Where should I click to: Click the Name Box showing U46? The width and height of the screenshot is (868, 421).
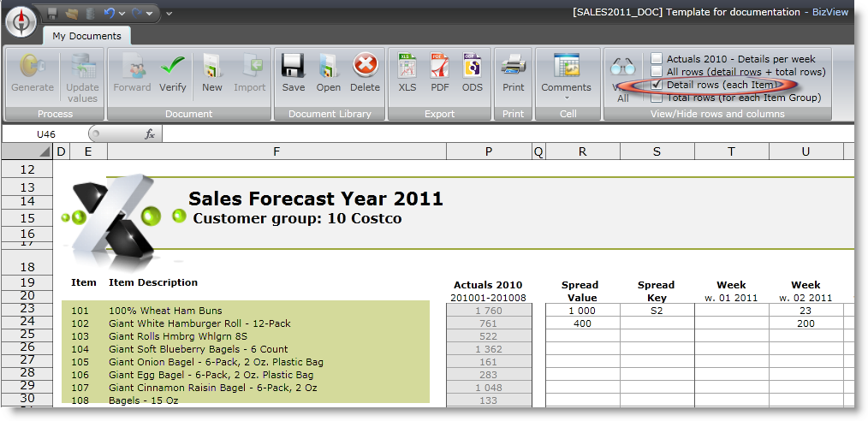pyautogui.click(x=45, y=133)
